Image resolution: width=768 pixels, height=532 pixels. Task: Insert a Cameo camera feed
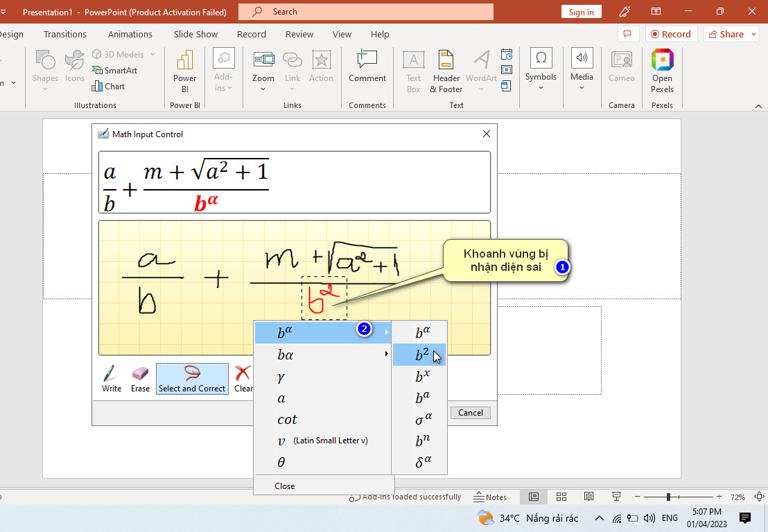pos(622,66)
